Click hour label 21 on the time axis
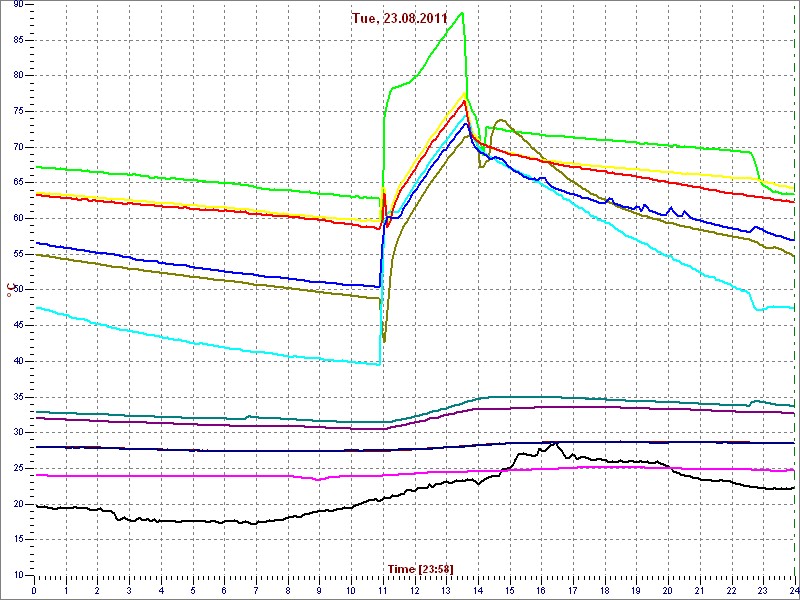The image size is (800, 600). pos(699,591)
